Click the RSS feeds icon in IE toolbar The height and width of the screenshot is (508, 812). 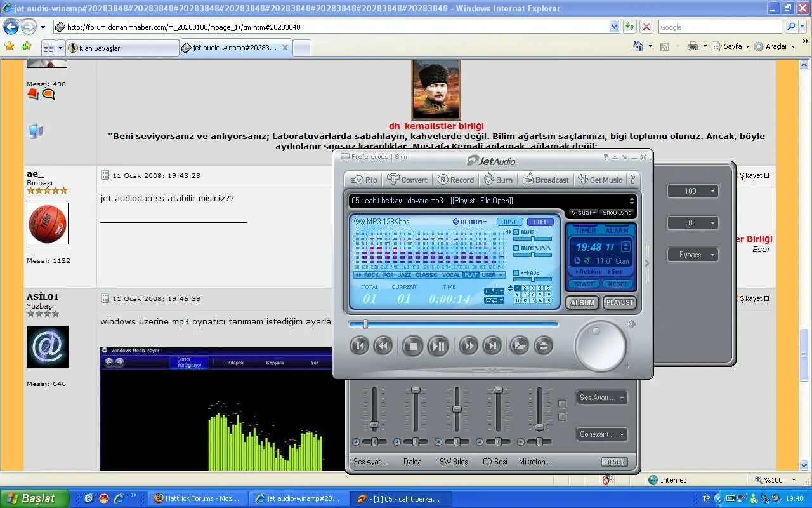pyautogui.click(x=665, y=46)
